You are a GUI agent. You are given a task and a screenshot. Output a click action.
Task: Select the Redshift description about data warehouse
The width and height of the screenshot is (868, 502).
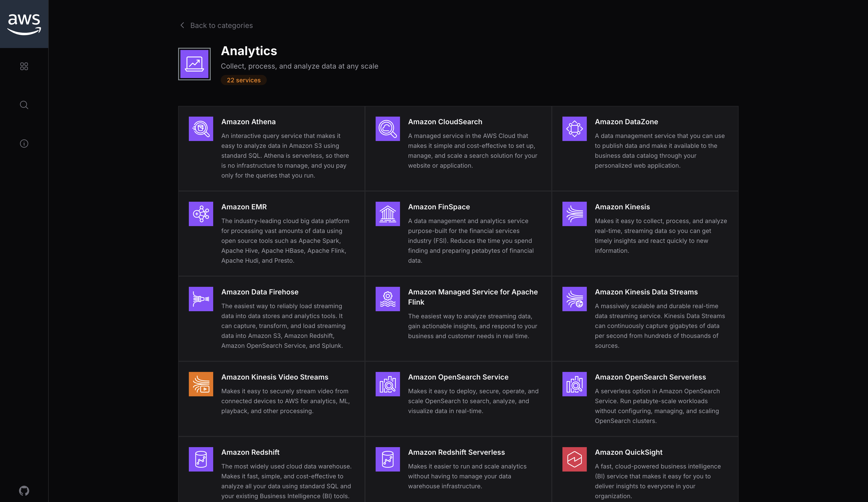286,481
